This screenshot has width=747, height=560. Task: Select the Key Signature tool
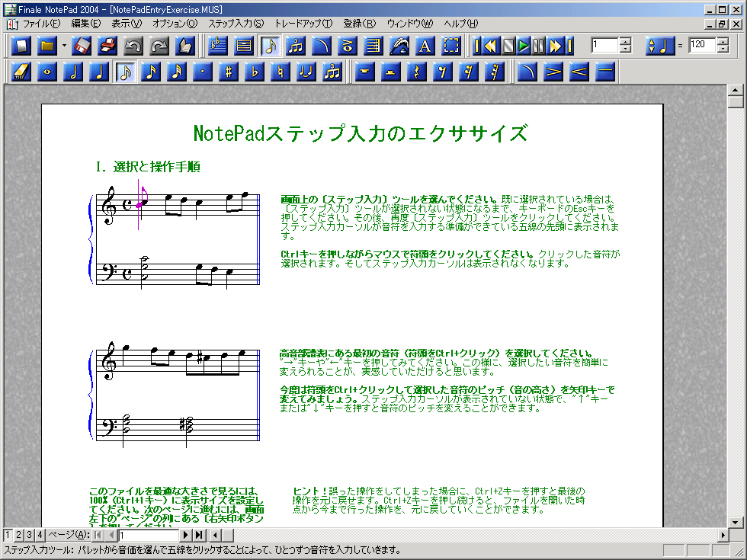tap(218, 46)
